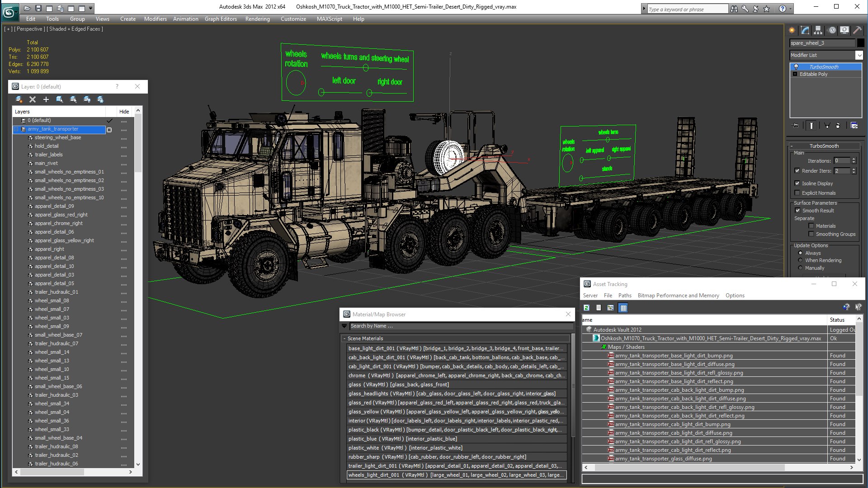Click Freeze/Unfreeze All Layers icon
The image size is (868, 488).
[x=100, y=99]
